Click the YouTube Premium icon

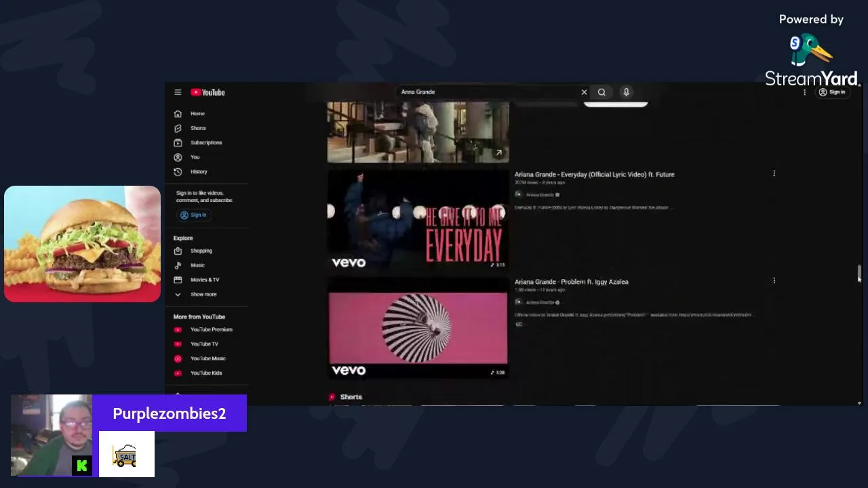[178, 329]
